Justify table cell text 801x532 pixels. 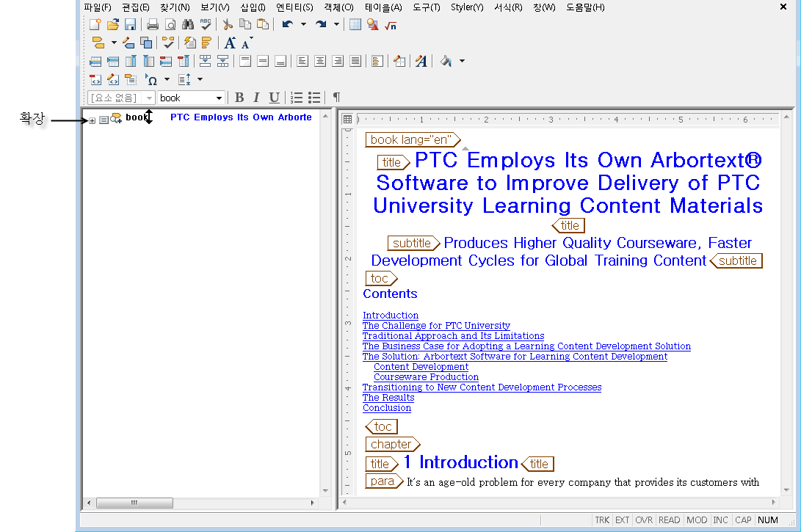(x=355, y=61)
